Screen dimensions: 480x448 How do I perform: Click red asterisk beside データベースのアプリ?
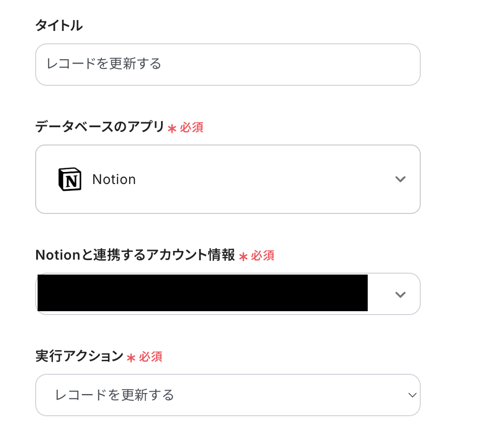[172, 128]
